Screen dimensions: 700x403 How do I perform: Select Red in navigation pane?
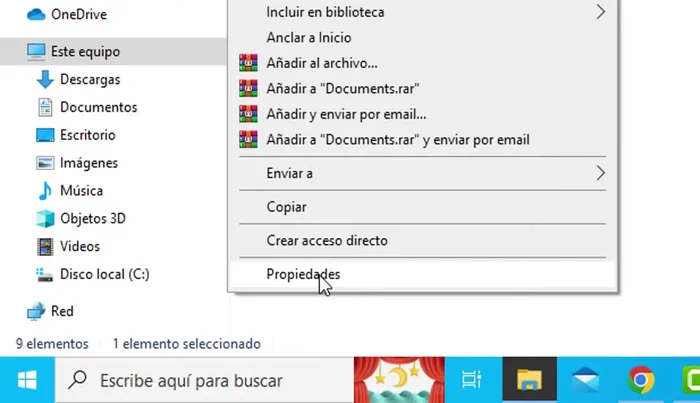click(62, 311)
